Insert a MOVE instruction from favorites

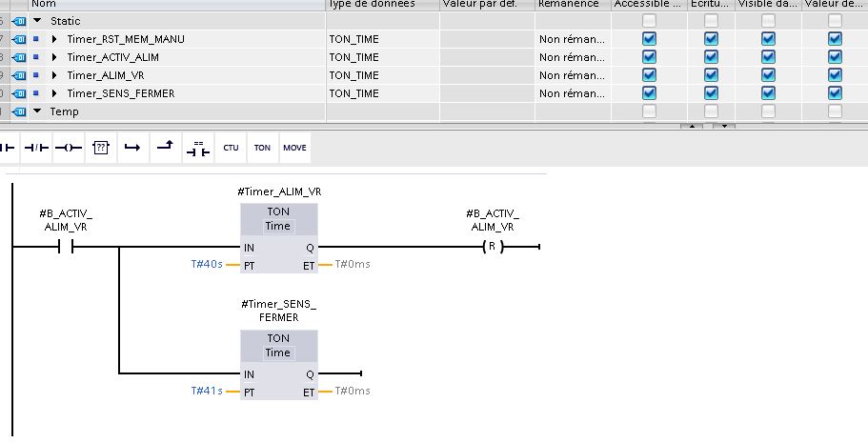pos(294,149)
